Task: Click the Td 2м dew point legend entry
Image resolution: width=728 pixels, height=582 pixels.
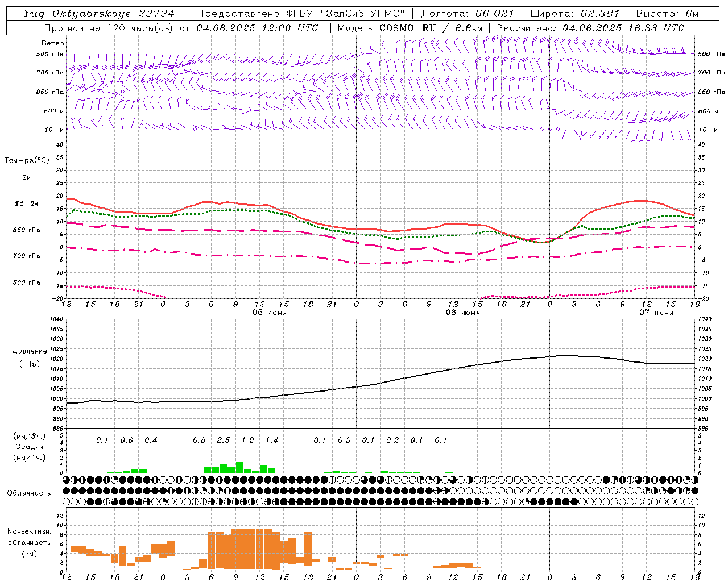Action: point(27,203)
